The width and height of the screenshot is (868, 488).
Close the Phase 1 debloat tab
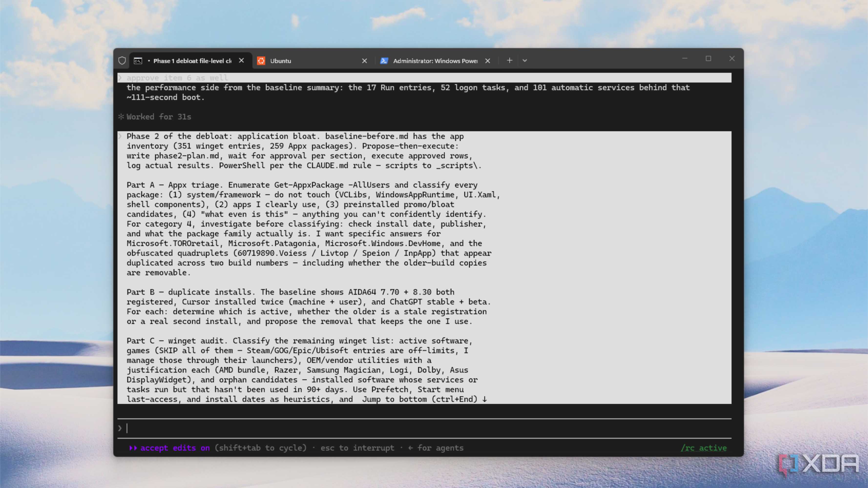(x=241, y=61)
